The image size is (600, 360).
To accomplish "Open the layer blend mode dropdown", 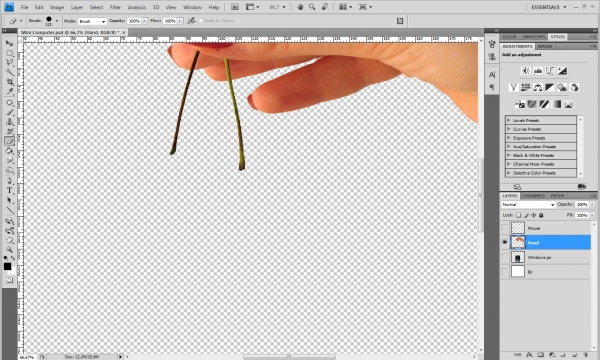I will [x=528, y=205].
